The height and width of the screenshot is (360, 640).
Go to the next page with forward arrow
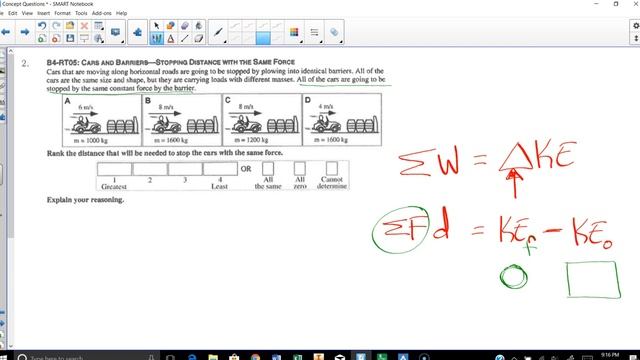(x=24, y=32)
